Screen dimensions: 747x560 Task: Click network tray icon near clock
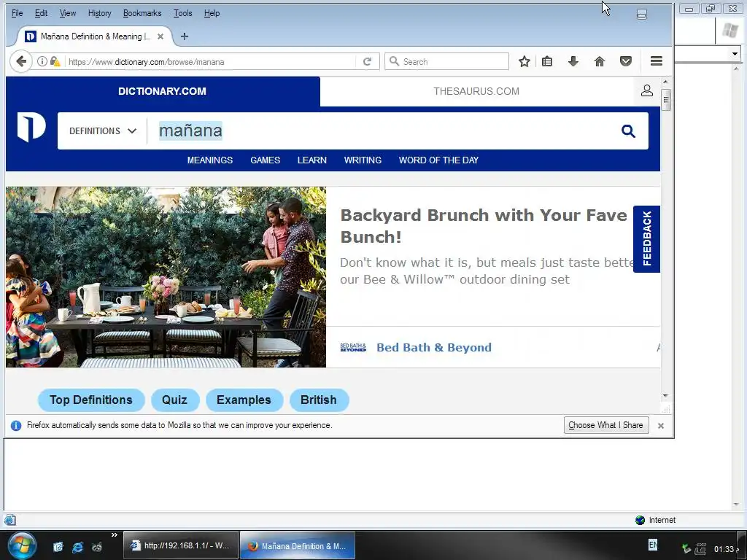700,549
